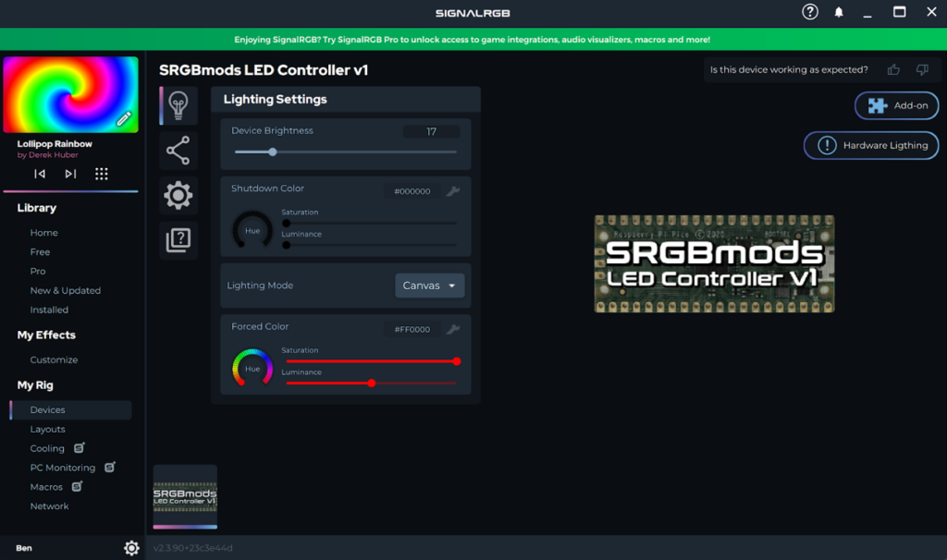This screenshot has height=560, width=947.
Task: Select the SRGBmods controller thumbnail
Action: (185, 496)
